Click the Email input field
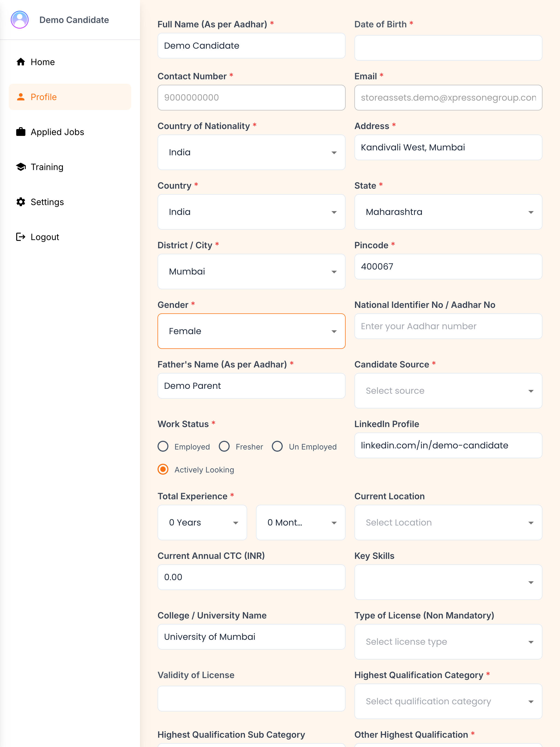 (448, 98)
